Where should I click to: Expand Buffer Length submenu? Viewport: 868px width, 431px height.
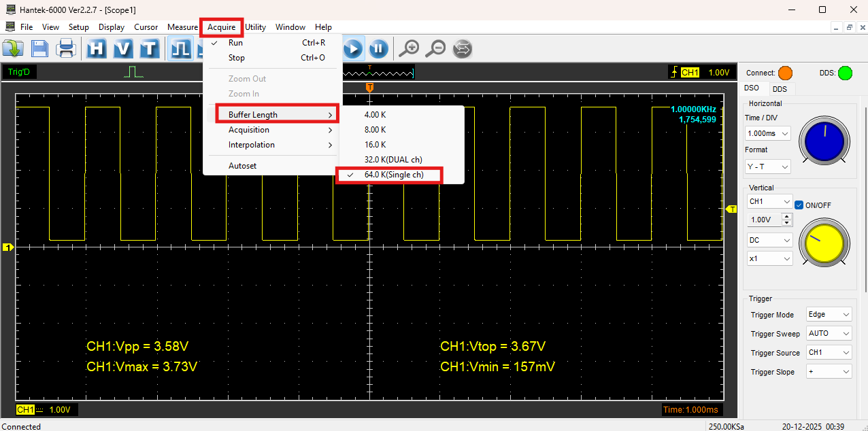[x=272, y=115]
